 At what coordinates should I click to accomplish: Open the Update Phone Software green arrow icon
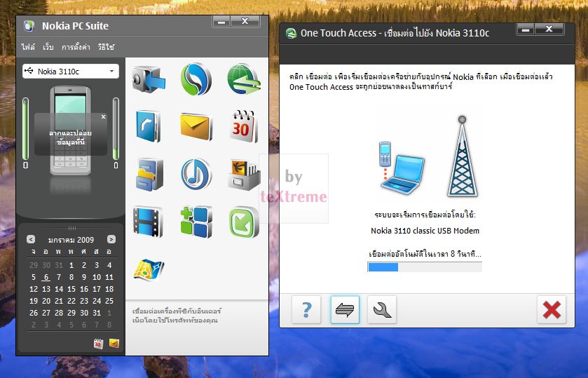(244, 222)
